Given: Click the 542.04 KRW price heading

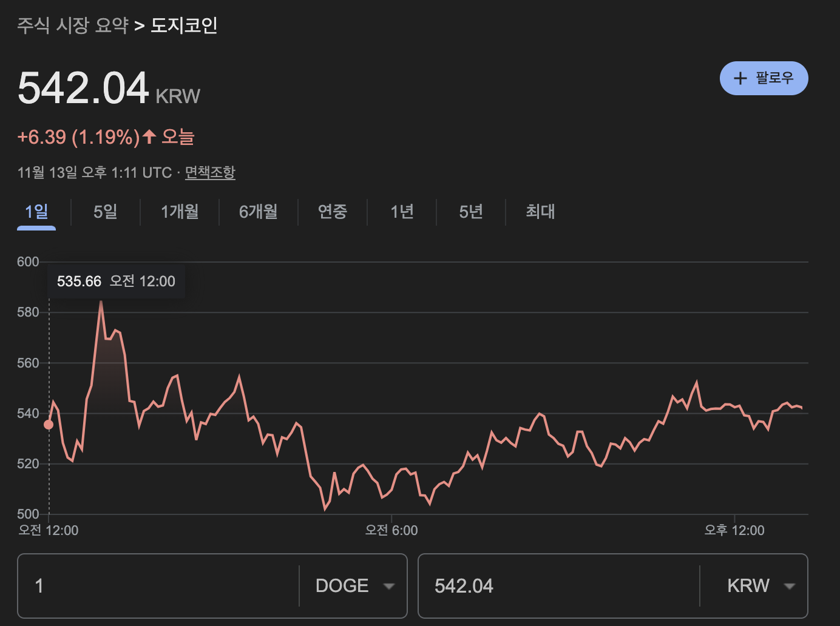Looking at the screenshot, I should tap(109, 89).
